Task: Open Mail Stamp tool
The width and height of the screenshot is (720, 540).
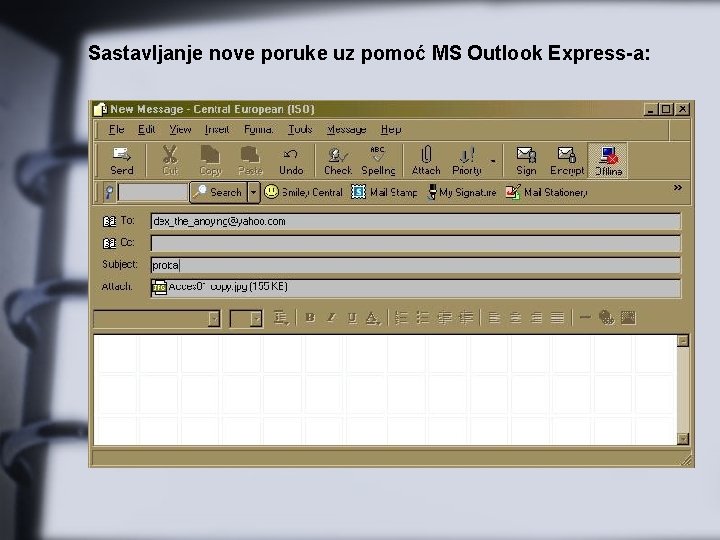Action: tap(384, 192)
